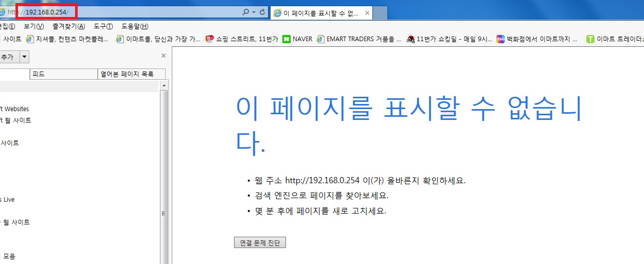The width and height of the screenshot is (644, 264).
Task: Open the 도구(T) menu
Action: pos(103,26)
